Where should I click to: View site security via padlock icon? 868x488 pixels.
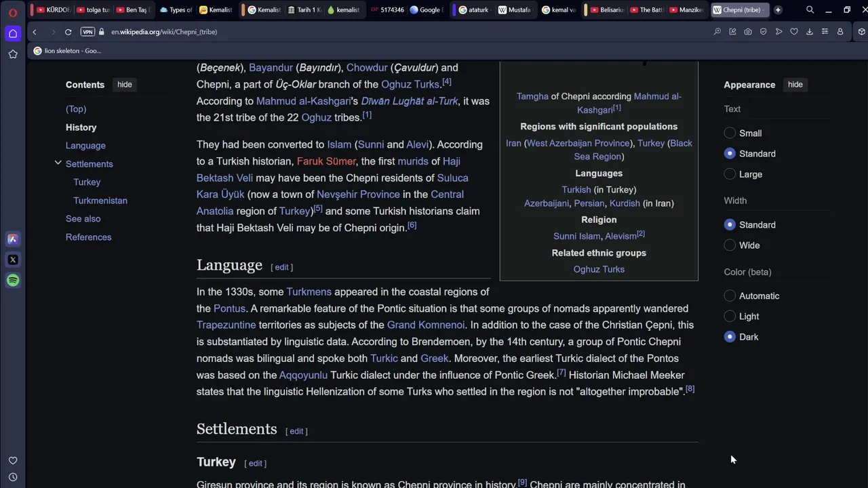(x=102, y=32)
